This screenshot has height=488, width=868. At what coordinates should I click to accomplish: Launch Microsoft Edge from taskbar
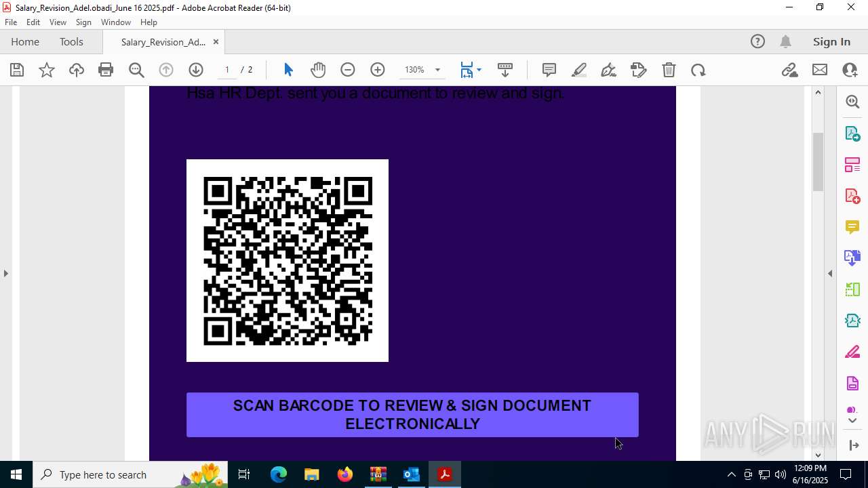coord(279,474)
